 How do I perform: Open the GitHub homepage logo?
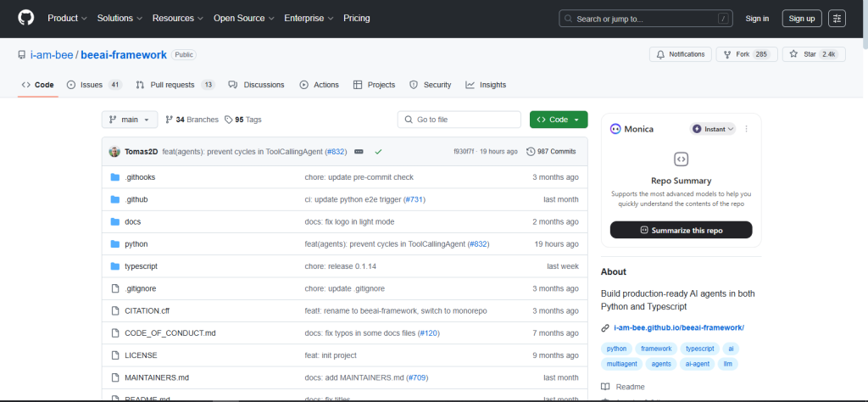coord(26,18)
